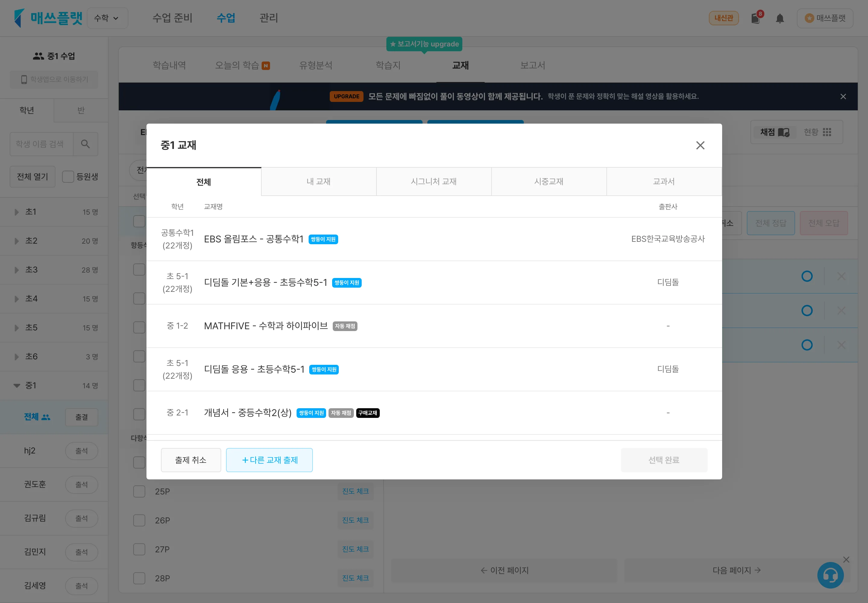Switch sidebar to 반 tab

[81, 110]
